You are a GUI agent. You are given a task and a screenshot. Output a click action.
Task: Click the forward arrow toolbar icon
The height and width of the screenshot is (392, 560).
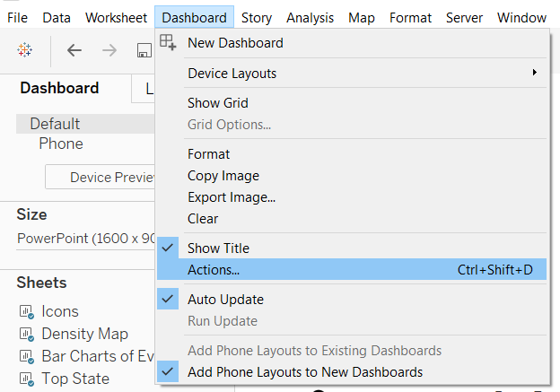pos(109,50)
